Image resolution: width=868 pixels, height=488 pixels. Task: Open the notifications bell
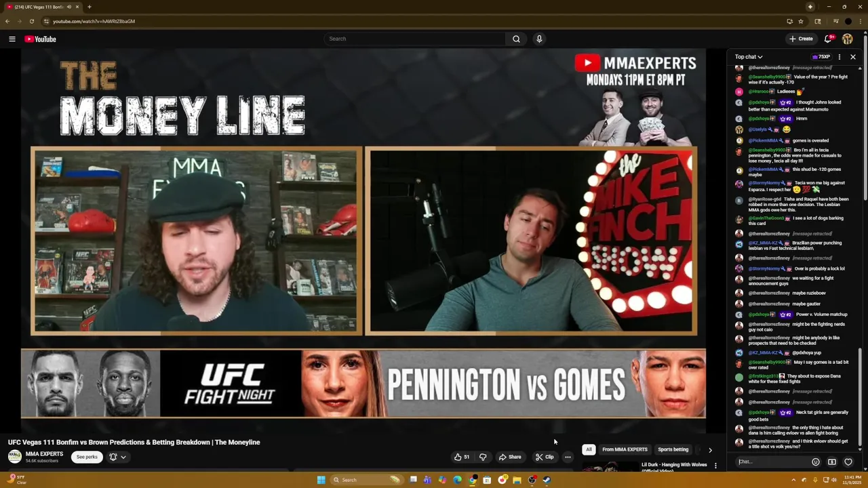(x=828, y=39)
